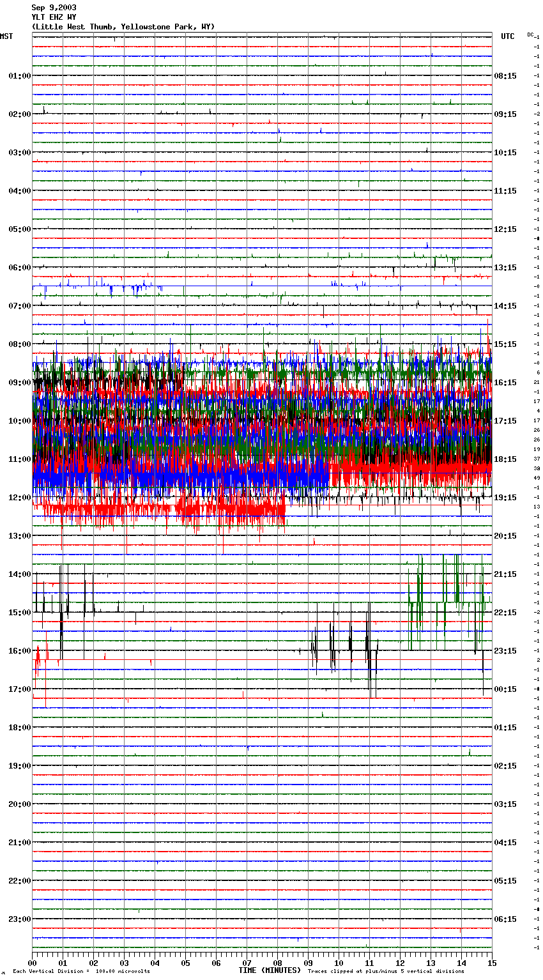Click the station code "YLT EHZ WY"

pos(54,17)
